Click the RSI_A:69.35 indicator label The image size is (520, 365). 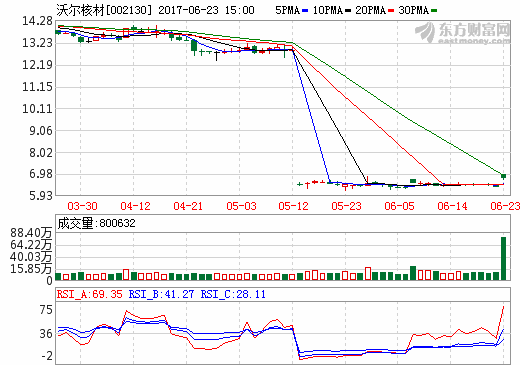(x=90, y=294)
